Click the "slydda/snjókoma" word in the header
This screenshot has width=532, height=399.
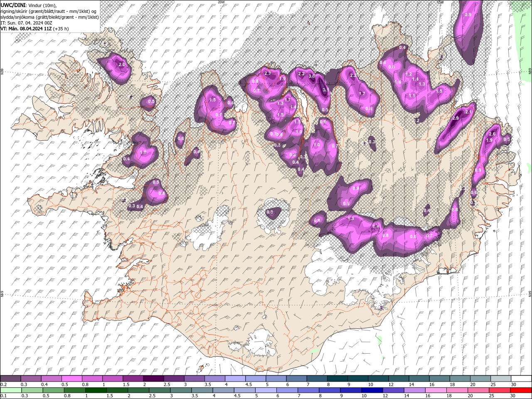(17, 17)
